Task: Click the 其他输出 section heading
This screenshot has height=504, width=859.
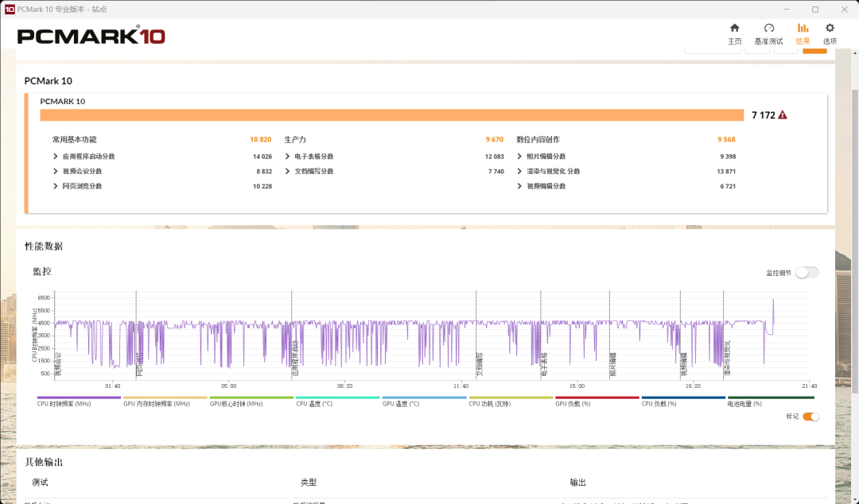Action: point(44,462)
